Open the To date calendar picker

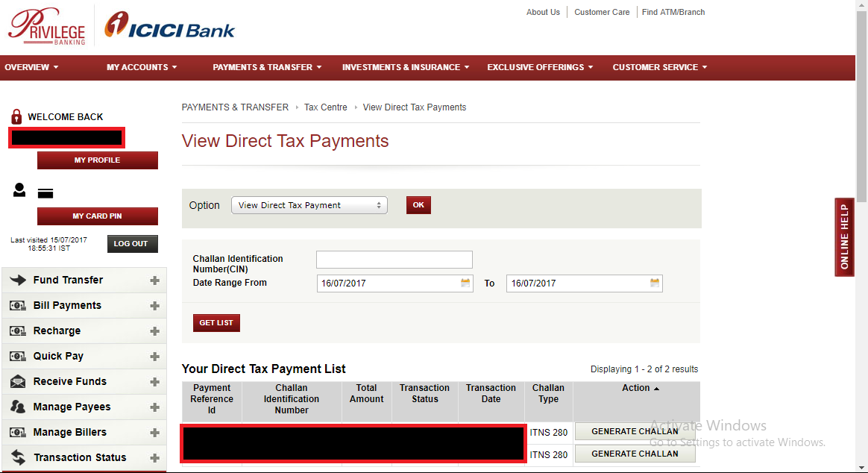pyautogui.click(x=654, y=283)
